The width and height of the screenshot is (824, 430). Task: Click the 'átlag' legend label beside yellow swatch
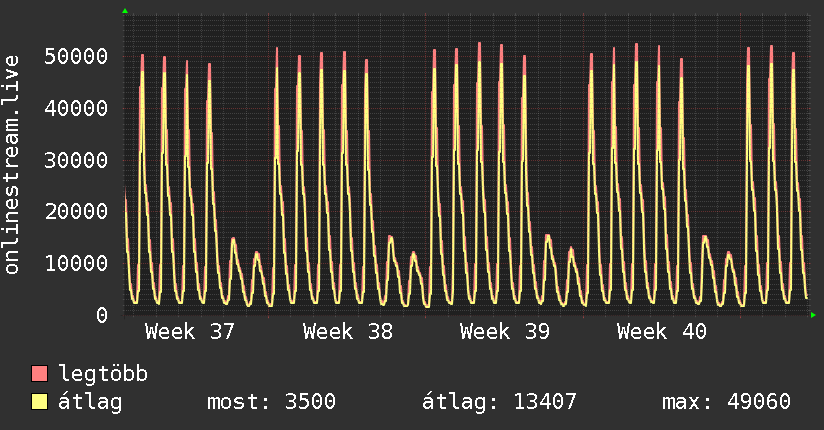(x=90, y=402)
